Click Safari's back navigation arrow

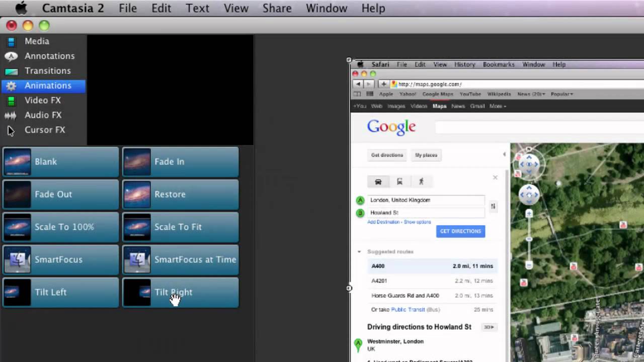358,84
